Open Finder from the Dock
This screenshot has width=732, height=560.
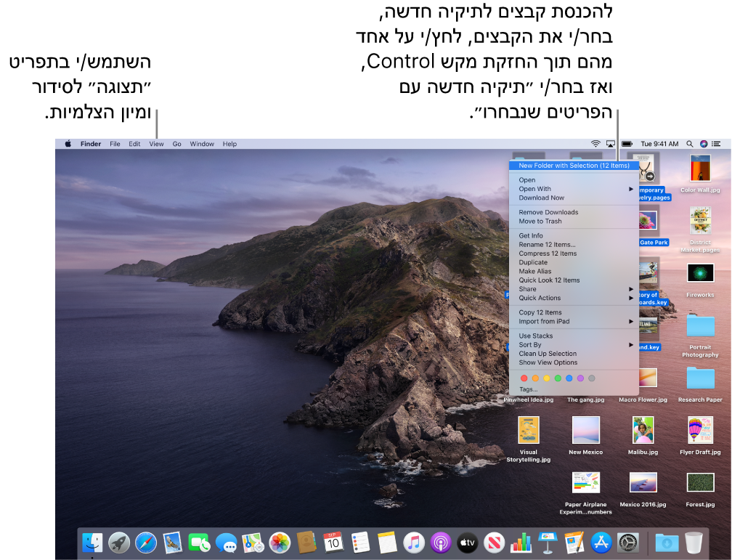[92, 543]
